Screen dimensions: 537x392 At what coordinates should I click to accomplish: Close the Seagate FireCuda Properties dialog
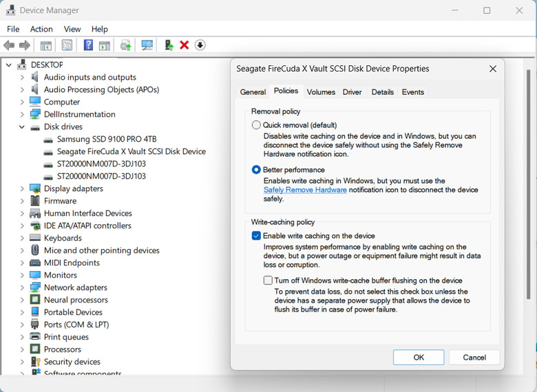pyautogui.click(x=493, y=69)
